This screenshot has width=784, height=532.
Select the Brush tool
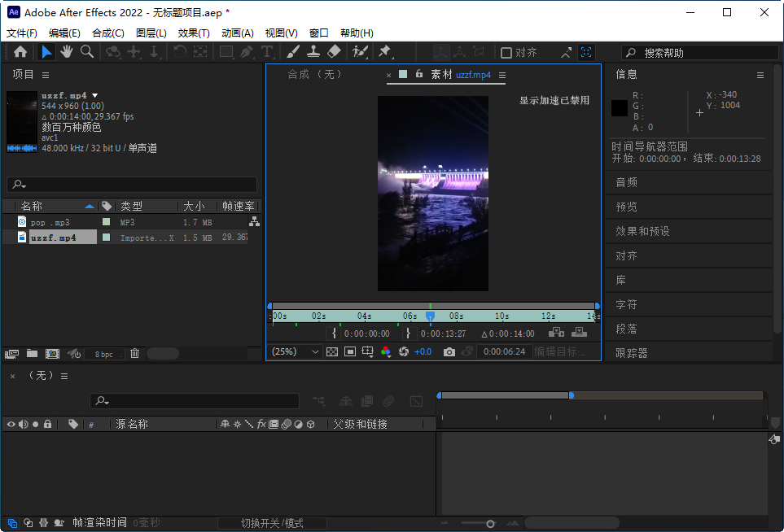(293, 52)
